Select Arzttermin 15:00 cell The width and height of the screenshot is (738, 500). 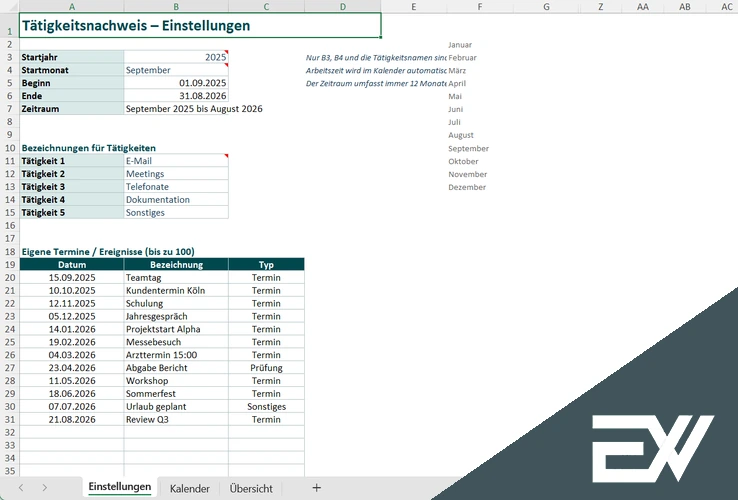(176, 355)
